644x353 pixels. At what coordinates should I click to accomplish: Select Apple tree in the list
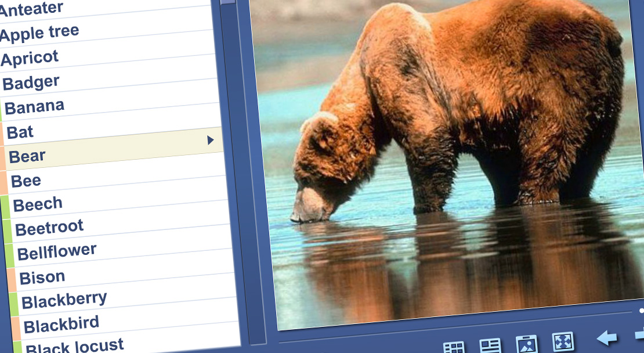[39, 33]
